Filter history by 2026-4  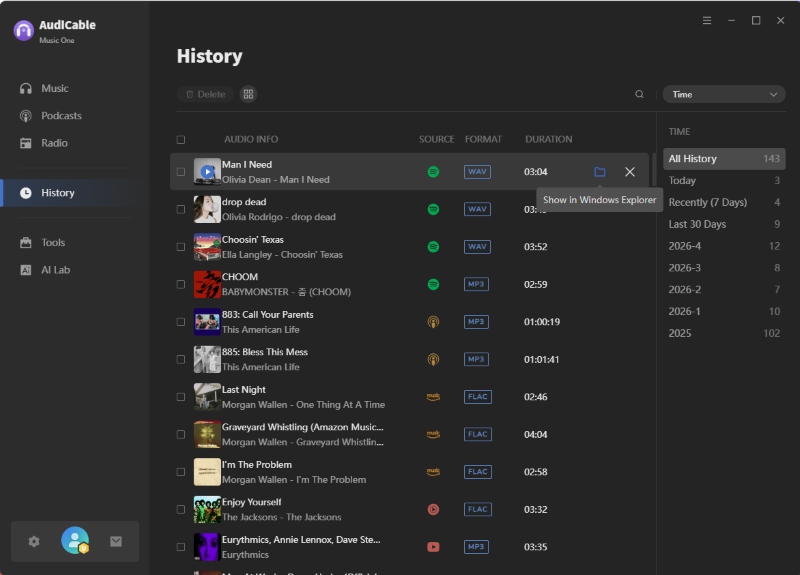point(724,246)
